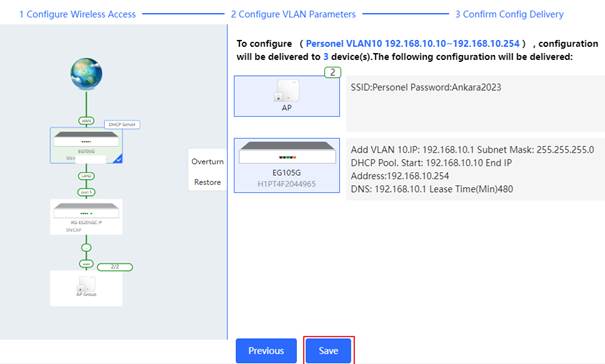This screenshot has width=605, height=364.
Task: Click the AP count badge showing 2
Action: click(x=332, y=72)
